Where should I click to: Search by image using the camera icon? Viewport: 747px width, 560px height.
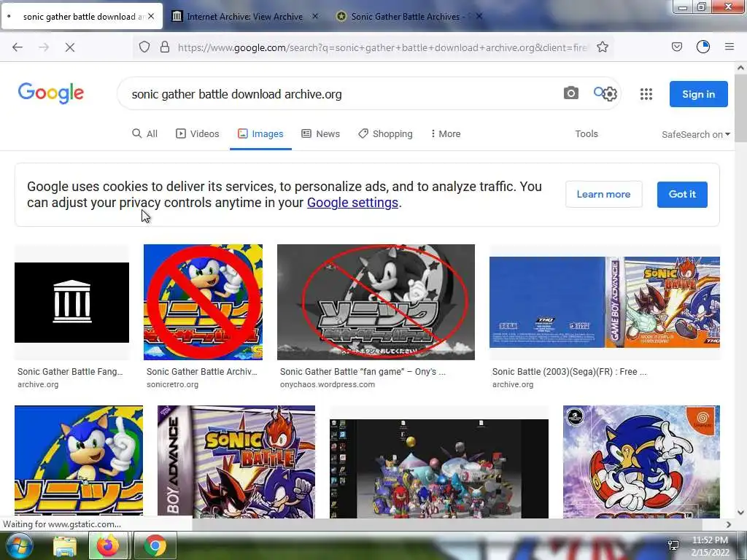570,93
